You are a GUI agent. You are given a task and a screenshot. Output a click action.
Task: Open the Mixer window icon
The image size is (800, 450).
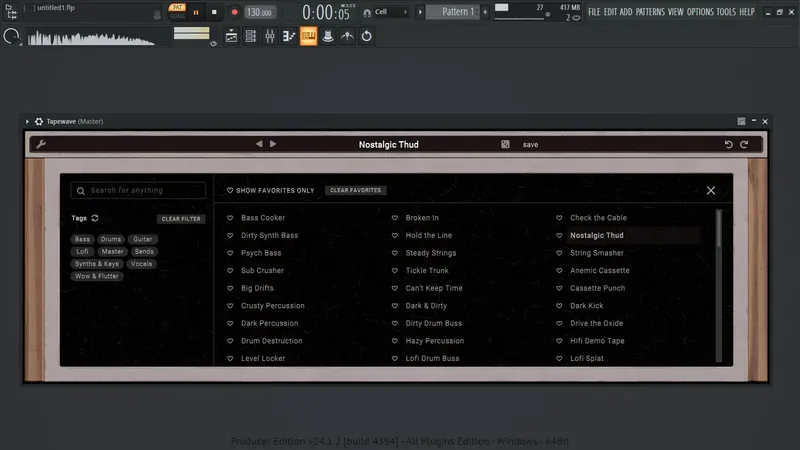coord(270,36)
